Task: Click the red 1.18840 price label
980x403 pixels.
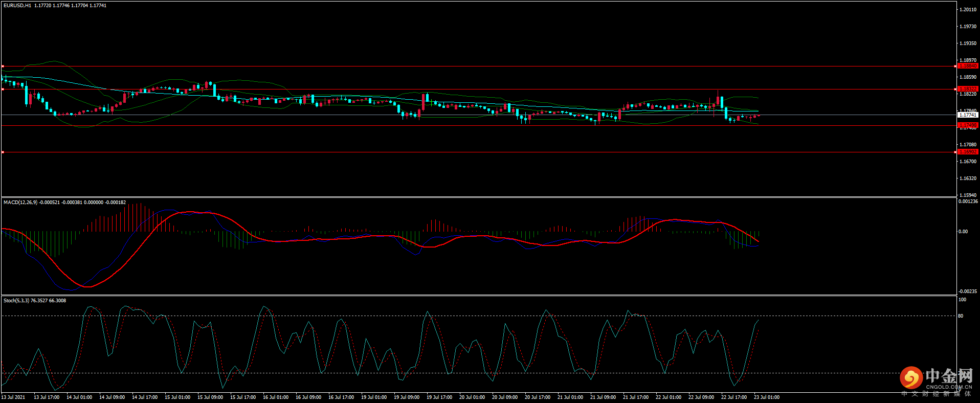Action: coord(967,66)
